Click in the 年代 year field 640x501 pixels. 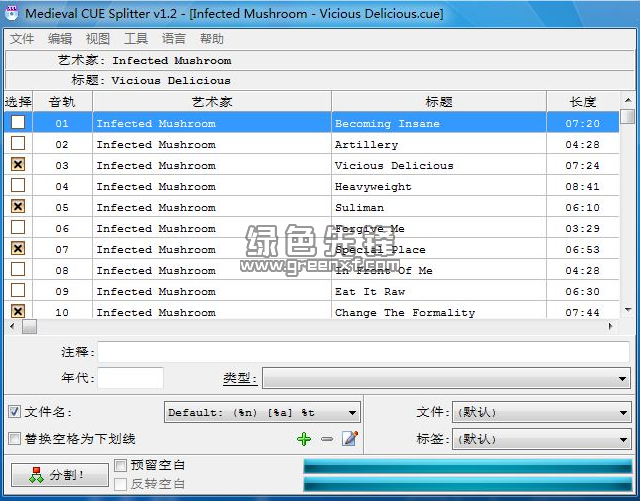click(131, 378)
